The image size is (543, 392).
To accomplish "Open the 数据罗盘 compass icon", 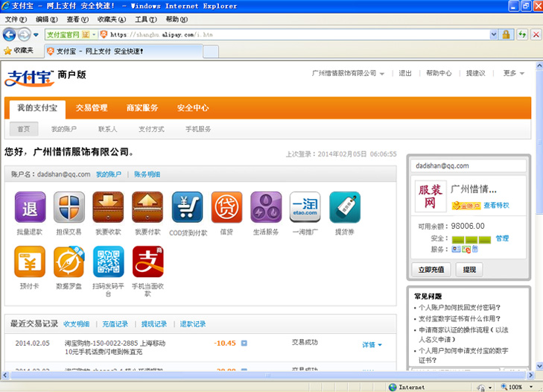I will [69, 262].
